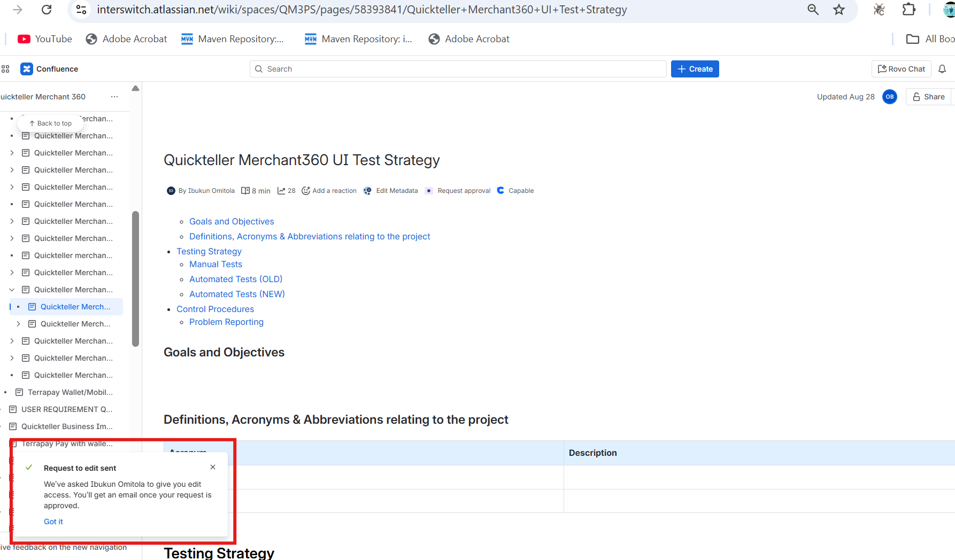Click the notifications bell icon
This screenshot has width=955, height=560.
942,69
